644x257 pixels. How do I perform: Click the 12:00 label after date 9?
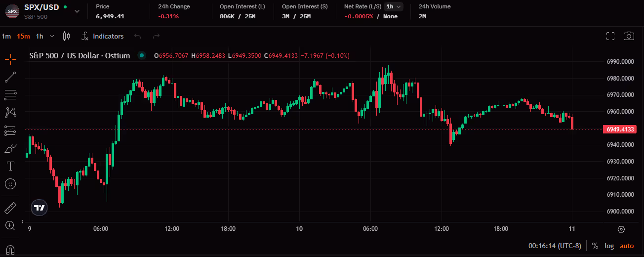[172, 229]
